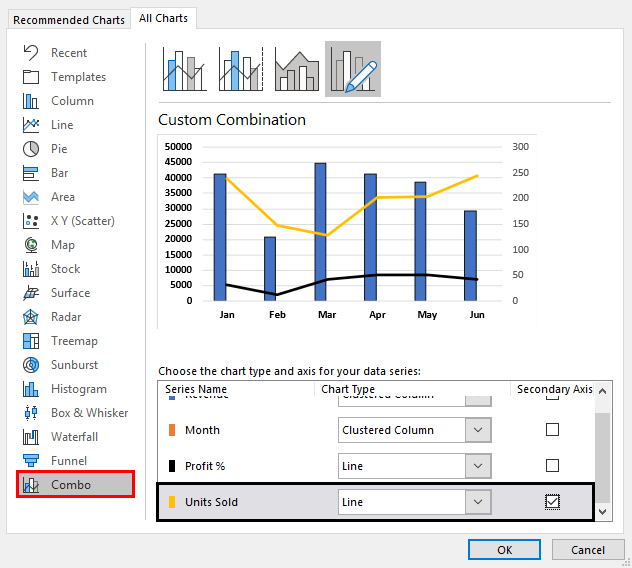Click the Profit % series name
The width and height of the screenshot is (632, 568).
(x=205, y=466)
